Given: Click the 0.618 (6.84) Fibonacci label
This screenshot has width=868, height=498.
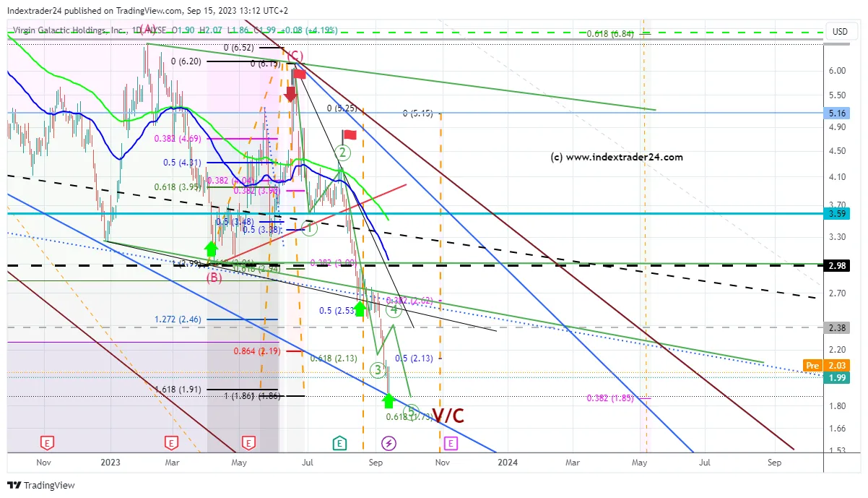Looking at the screenshot, I should (610, 34).
